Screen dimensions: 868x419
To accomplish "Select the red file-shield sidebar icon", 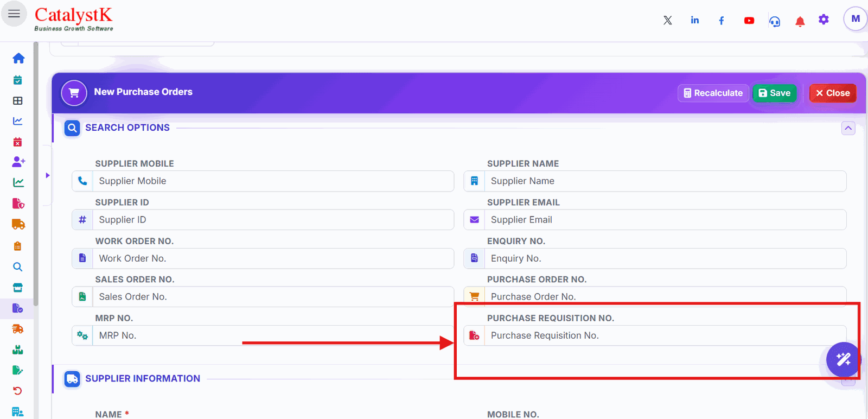I will (18, 204).
